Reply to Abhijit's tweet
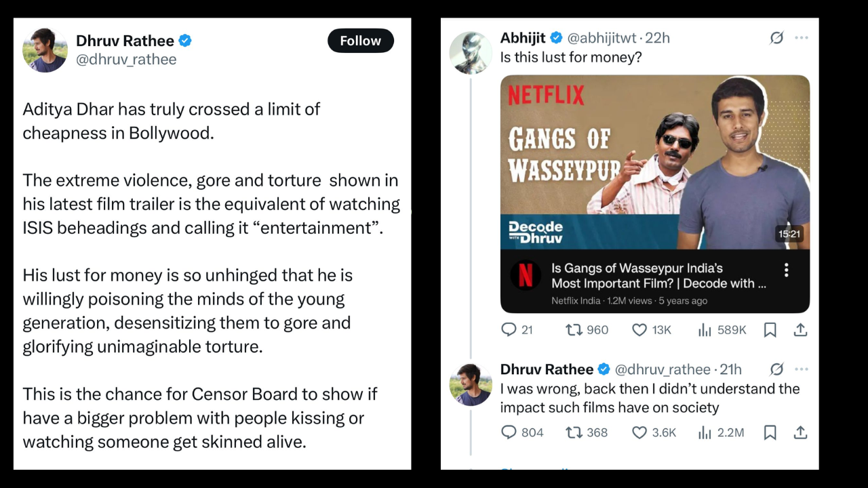Image resolution: width=868 pixels, height=488 pixels. 509,329
